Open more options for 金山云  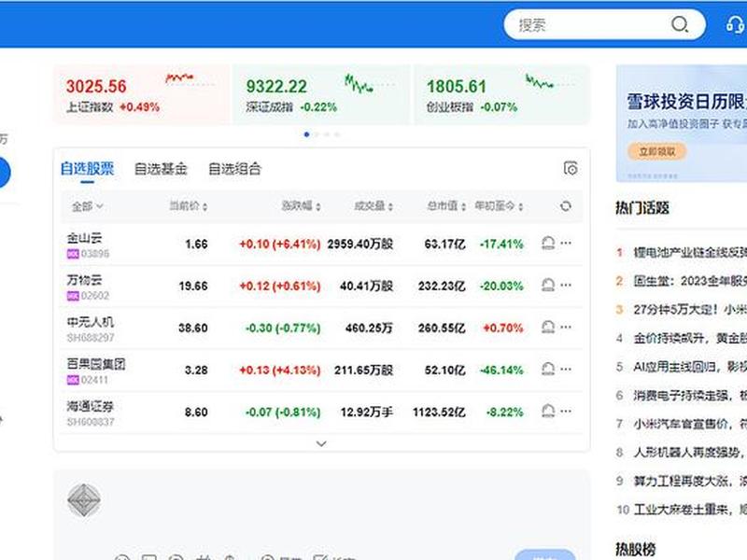coord(566,243)
